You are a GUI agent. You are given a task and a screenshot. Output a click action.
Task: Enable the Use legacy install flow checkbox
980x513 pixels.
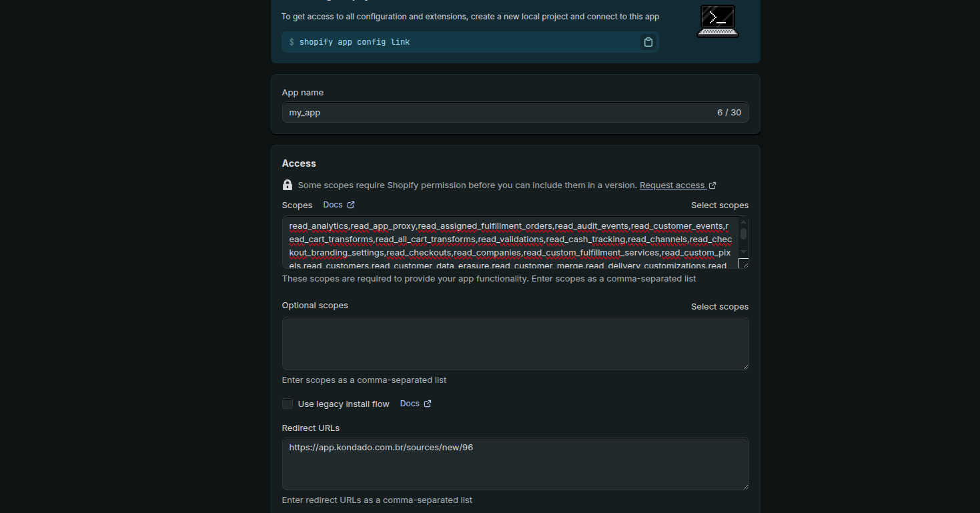(288, 404)
